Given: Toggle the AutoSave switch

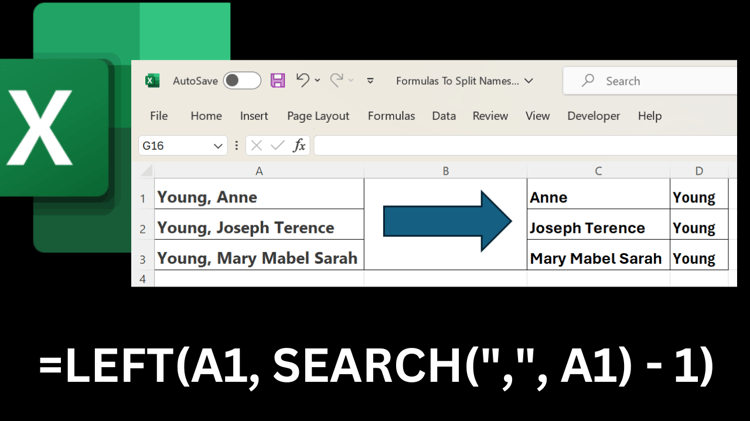Looking at the screenshot, I should coord(242,80).
